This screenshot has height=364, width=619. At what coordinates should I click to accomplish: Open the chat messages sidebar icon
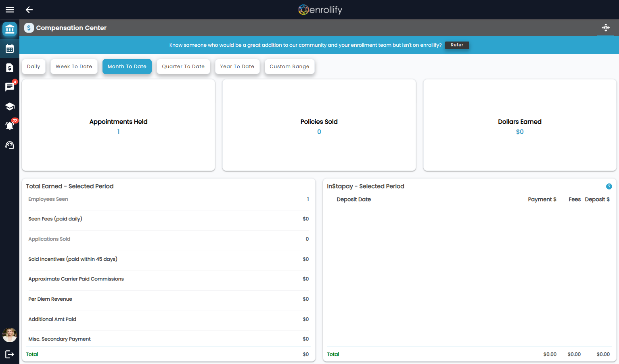tap(10, 87)
